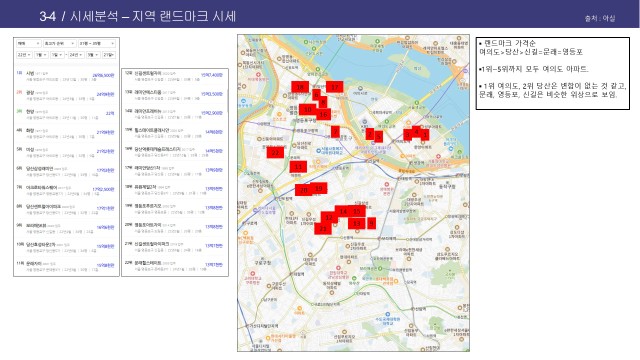Viewport: 640px width, 360px height.
Task: Open the 24년 end year dropdown
Action: pyautogui.click(x=76, y=55)
